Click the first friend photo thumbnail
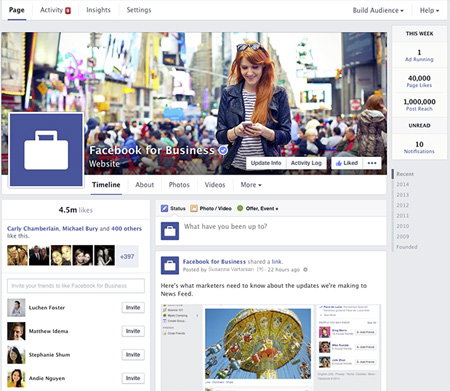Image resolution: width=450 pixels, height=391 pixels. 17,255
